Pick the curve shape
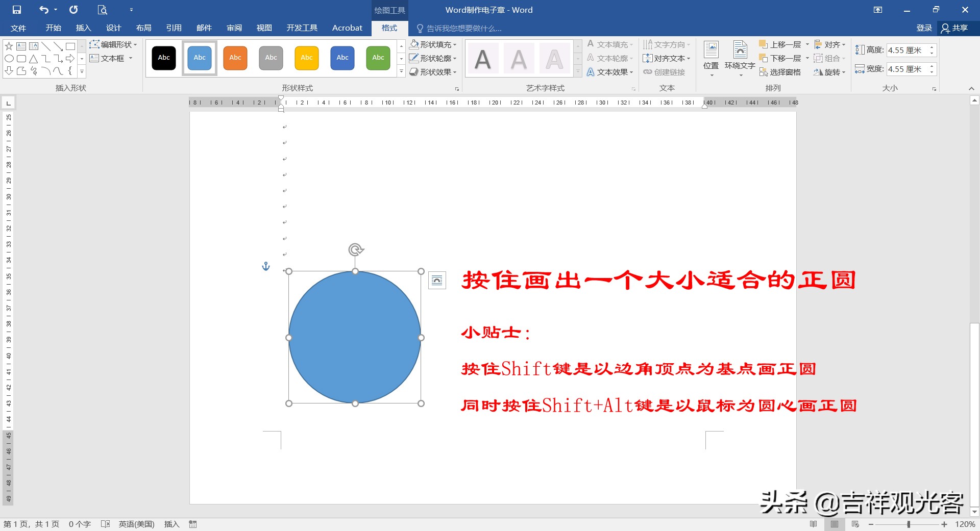Viewport: 980px width, 531px height. pyautogui.click(x=58, y=71)
